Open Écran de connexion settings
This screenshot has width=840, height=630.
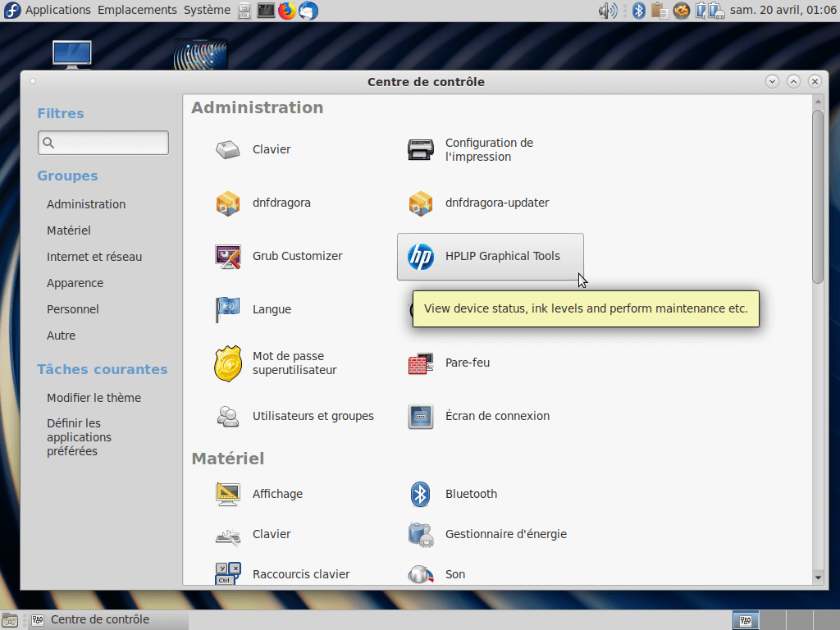pos(478,416)
